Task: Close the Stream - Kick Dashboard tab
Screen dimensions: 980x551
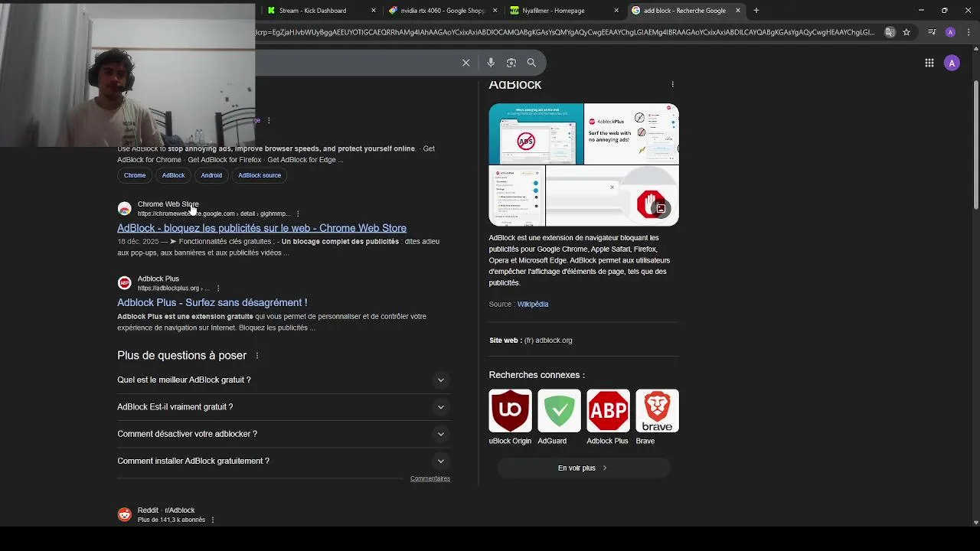Action: (374, 11)
